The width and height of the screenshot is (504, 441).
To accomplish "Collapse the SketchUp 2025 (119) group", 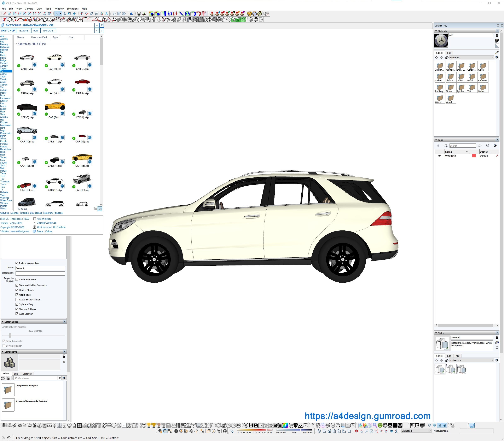I will coord(16,44).
